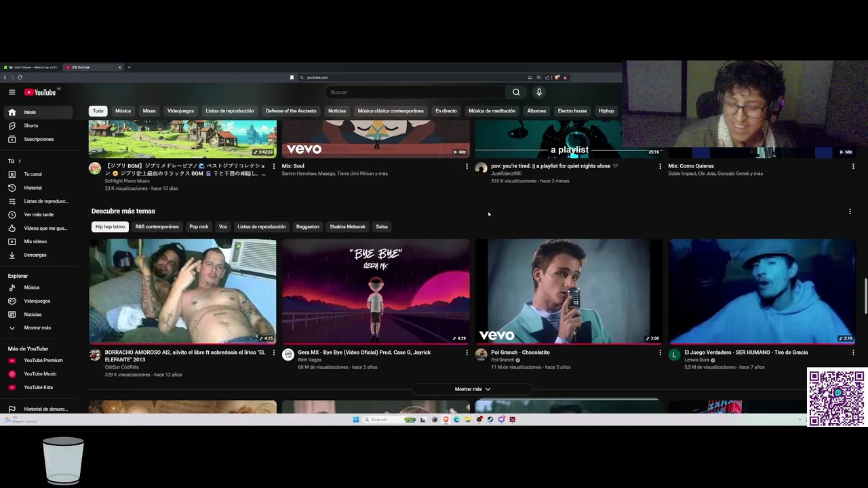Open options for Pol Granch Chocolatito video

tap(660, 352)
